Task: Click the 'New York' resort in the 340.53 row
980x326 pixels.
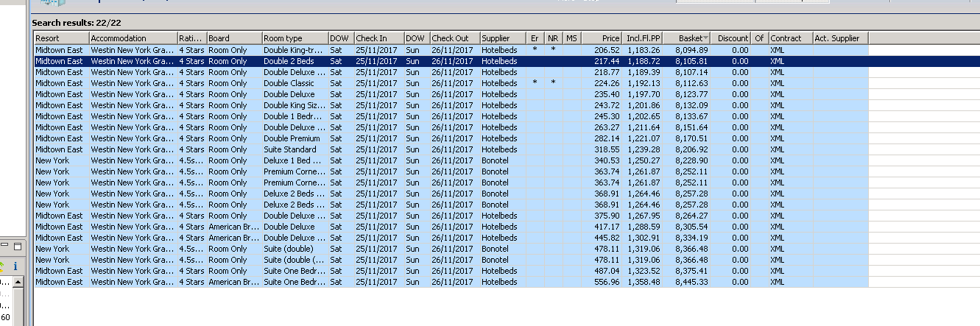Action: tap(52, 160)
